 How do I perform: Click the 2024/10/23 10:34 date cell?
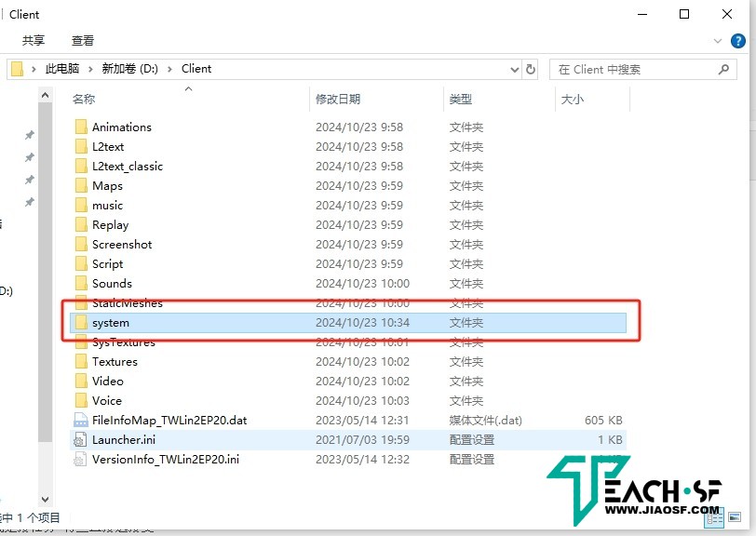click(x=362, y=323)
